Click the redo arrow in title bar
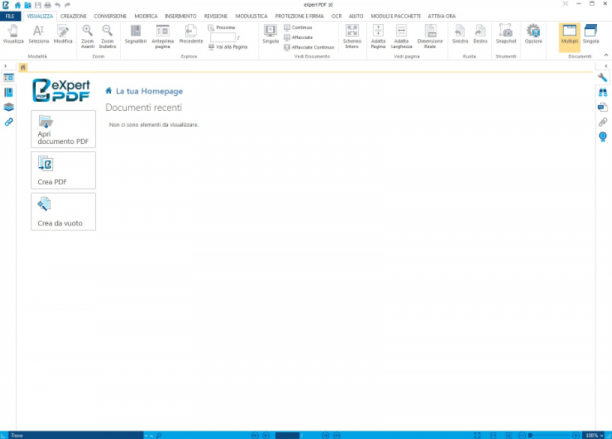The height and width of the screenshot is (439, 612). [68, 5]
